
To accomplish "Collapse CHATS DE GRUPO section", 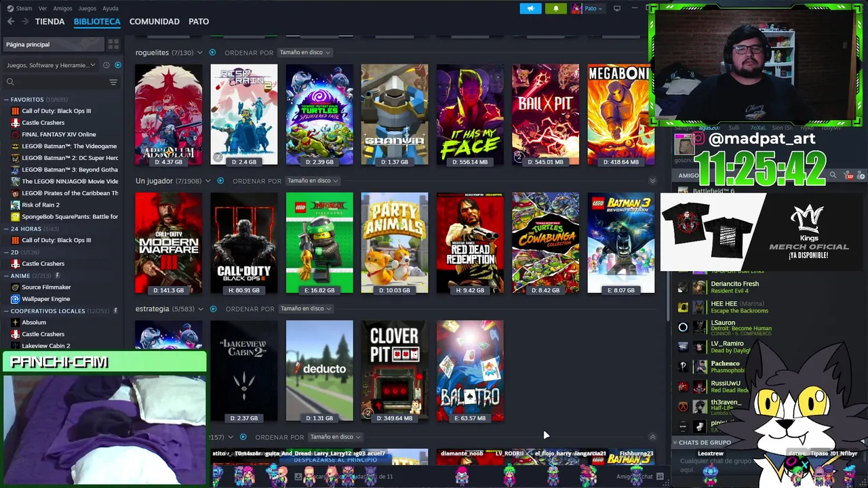I will point(675,442).
